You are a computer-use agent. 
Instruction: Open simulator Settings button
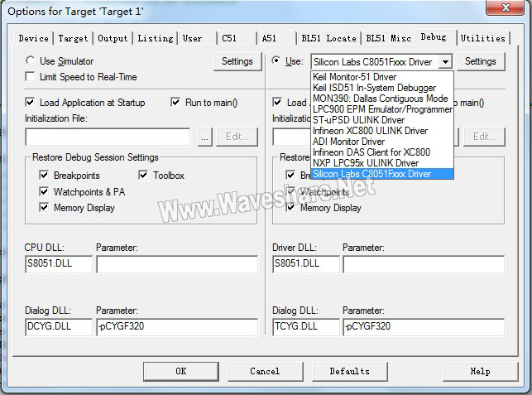[x=237, y=61]
